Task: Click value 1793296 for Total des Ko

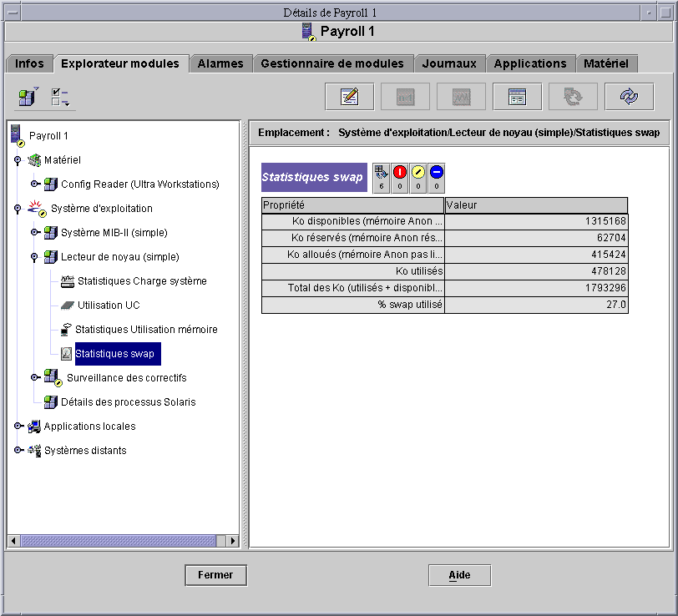Action: [x=536, y=288]
